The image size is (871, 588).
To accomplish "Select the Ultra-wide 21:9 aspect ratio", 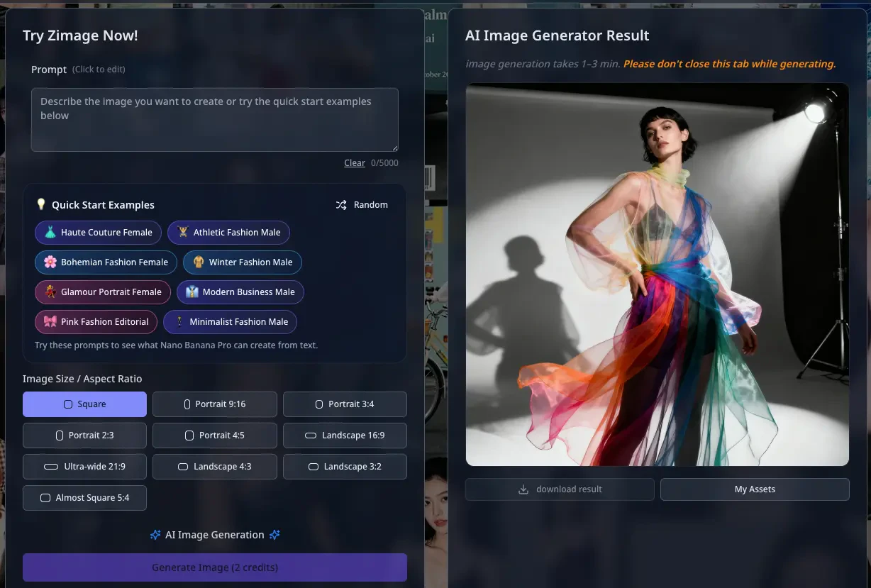I will coord(84,467).
